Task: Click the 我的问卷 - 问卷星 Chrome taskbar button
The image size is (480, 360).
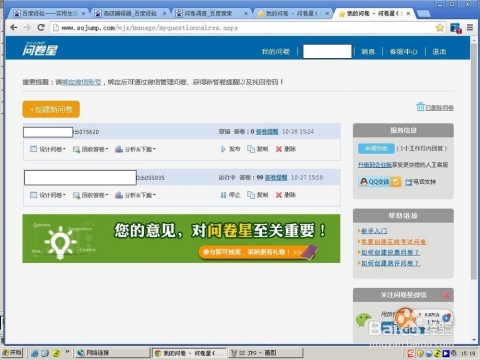Action: tap(190, 353)
